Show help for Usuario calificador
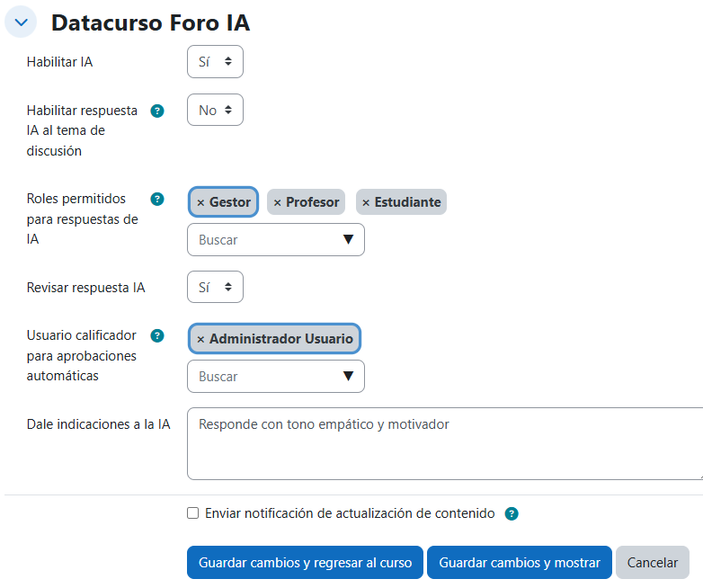703x588 pixels. 157,335
